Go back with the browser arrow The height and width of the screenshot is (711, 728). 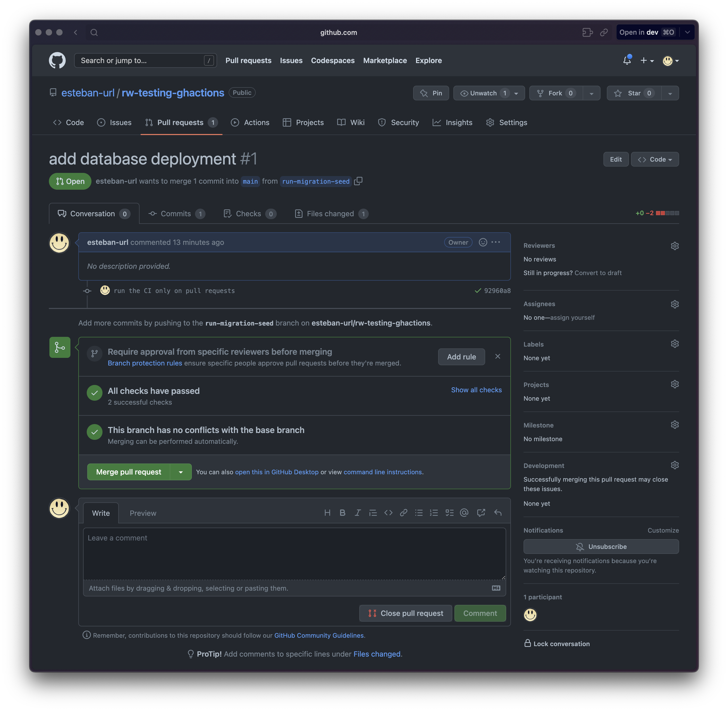76,33
